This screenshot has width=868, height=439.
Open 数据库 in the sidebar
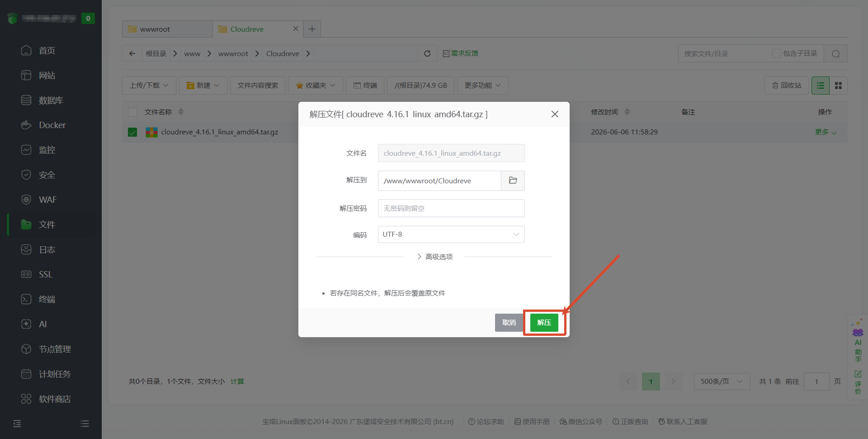[51, 100]
